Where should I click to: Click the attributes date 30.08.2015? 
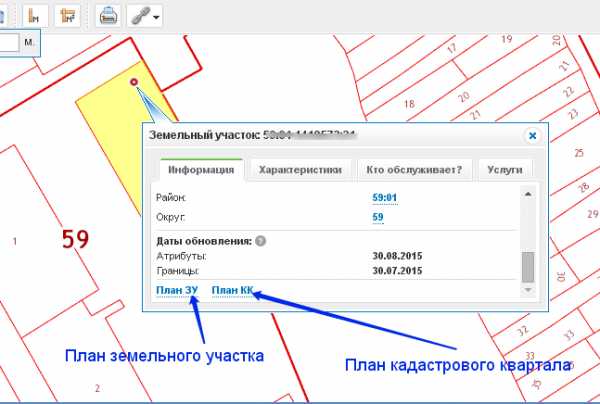397,256
